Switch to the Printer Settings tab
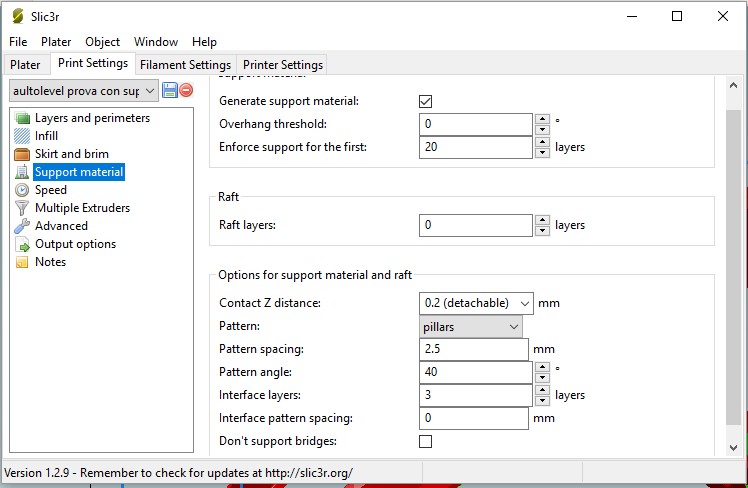Screen dimensions: 748x488 point(283,65)
